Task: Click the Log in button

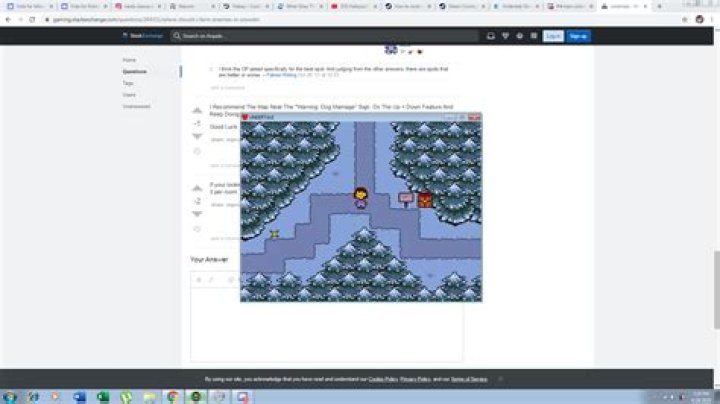Action: coord(553,36)
